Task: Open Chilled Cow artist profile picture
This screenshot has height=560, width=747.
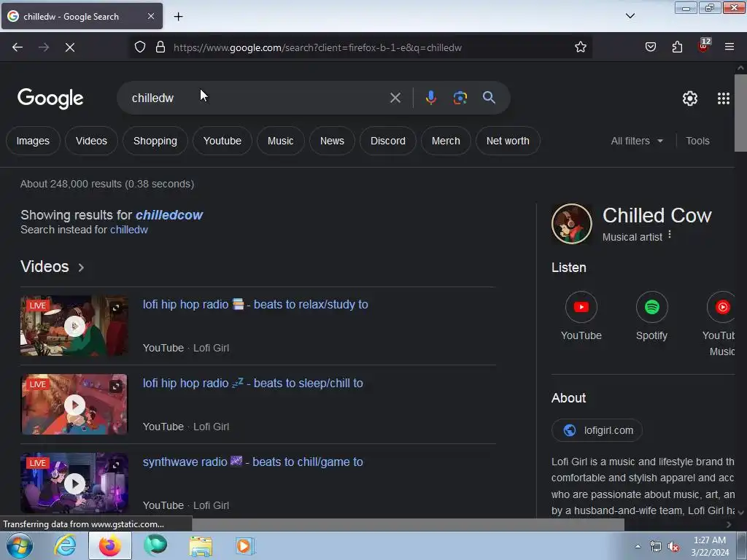Action: tap(572, 223)
